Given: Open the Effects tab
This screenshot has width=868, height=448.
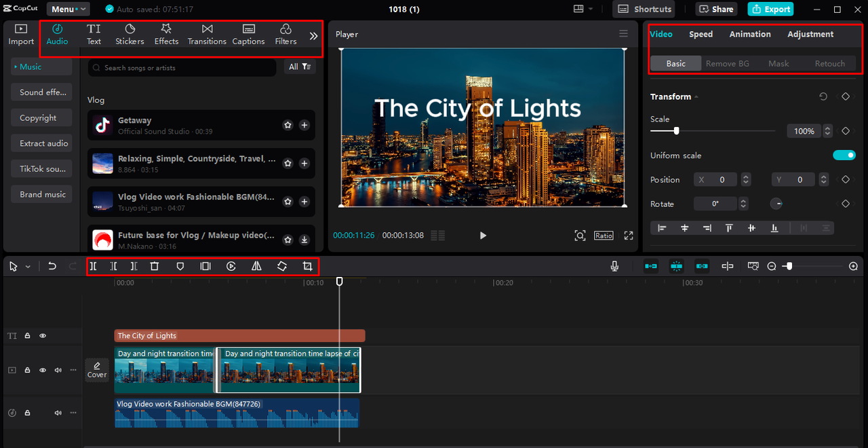Looking at the screenshot, I should 166,35.
